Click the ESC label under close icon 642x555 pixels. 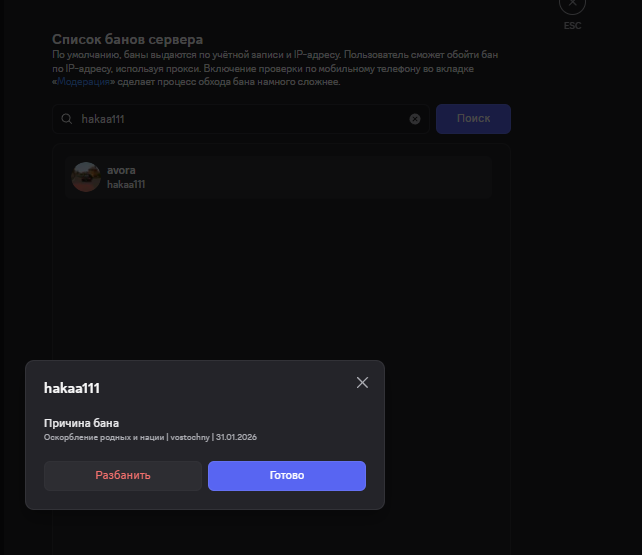coord(572,26)
